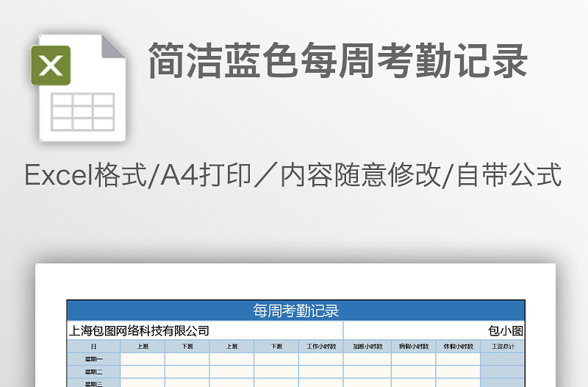Screen dimensions: 588x387
Task: Select the 加班小时数 column header
Action: click(x=367, y=347)
